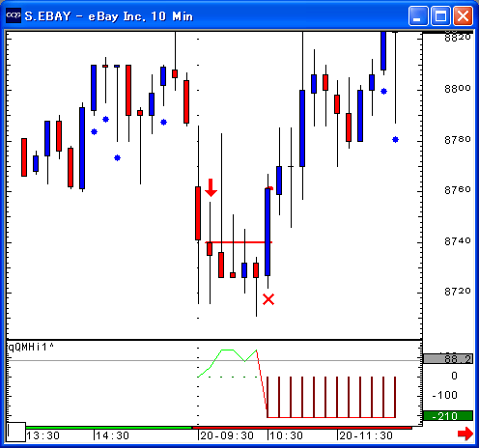Click the red horizontal line at 8740
Viewport: 479px width, 448px height.
pos(239,242)
